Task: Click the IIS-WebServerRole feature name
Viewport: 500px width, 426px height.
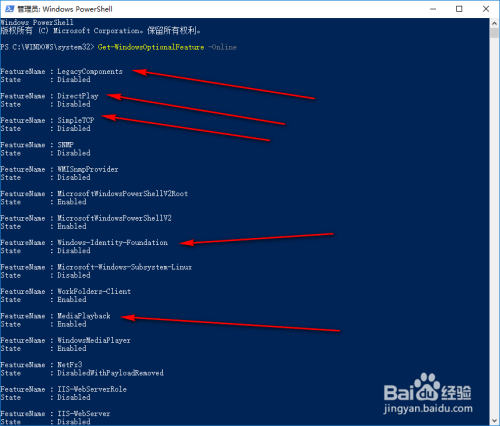Action: [92, 389]
